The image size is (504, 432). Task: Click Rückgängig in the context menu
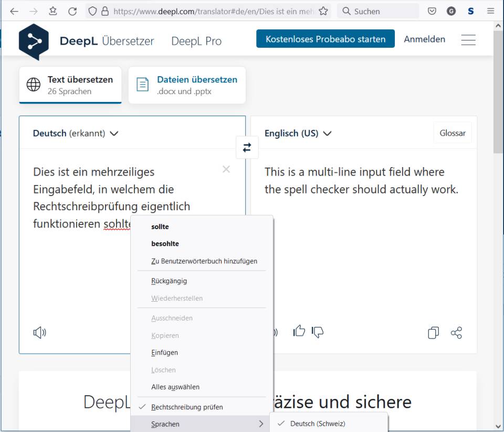coord(202,281)
